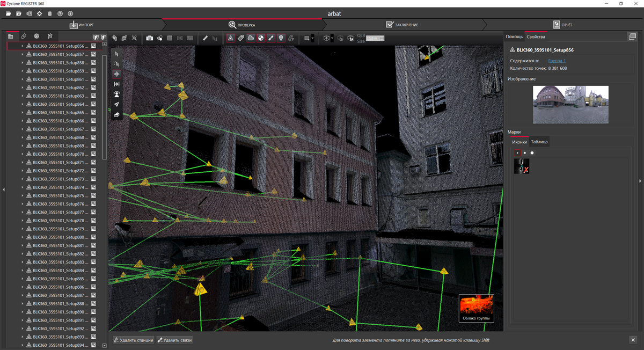Click the camera snapshot icon
Screen dimensions: 644x350
tap(150, 38)
